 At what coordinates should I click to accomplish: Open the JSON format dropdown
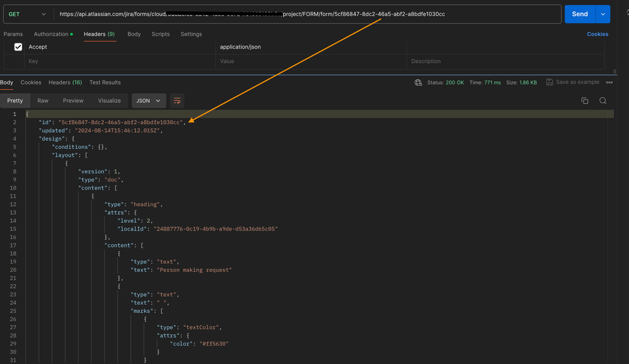148,100
